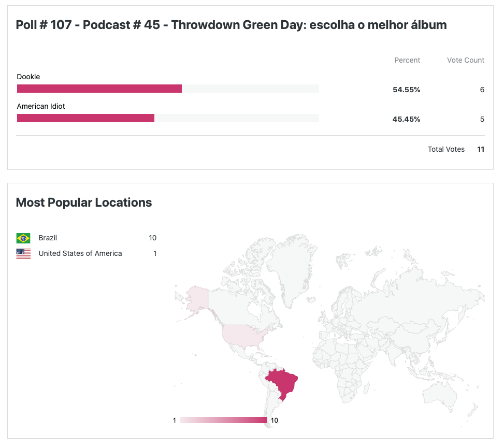Click the 54.55% percentage value
The height and width of the screenshot is (447, 504).
[x=406, y=90]
